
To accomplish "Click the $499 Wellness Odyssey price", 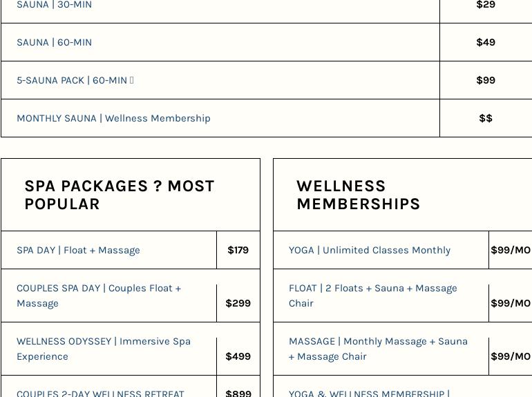I will click(238, 356).
